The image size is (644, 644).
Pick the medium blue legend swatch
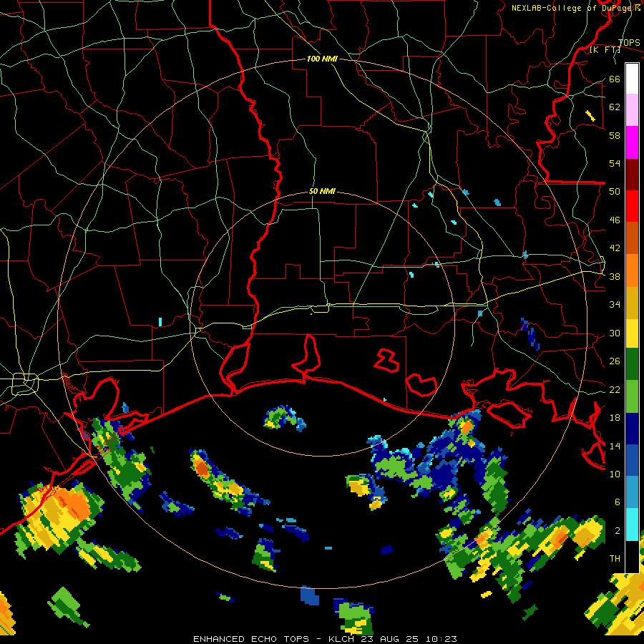coord(632,460)
